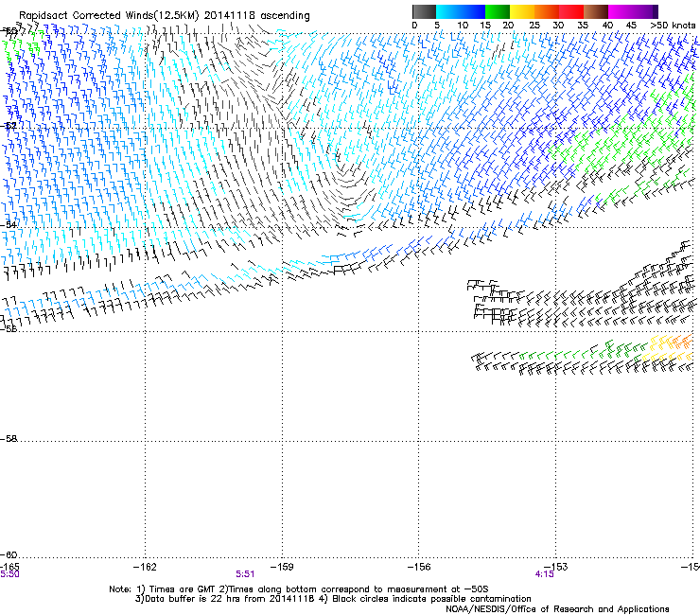
Task: Click the '-156' longitude axis label
Action: [419, 567]
